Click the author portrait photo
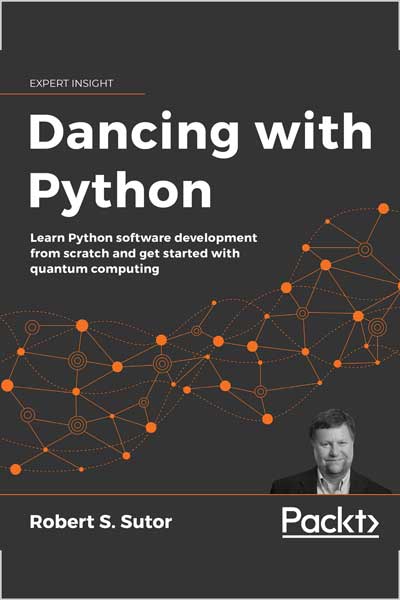This screenshot has width=400, height=600. pyautogui.click(x=331, y=451)
